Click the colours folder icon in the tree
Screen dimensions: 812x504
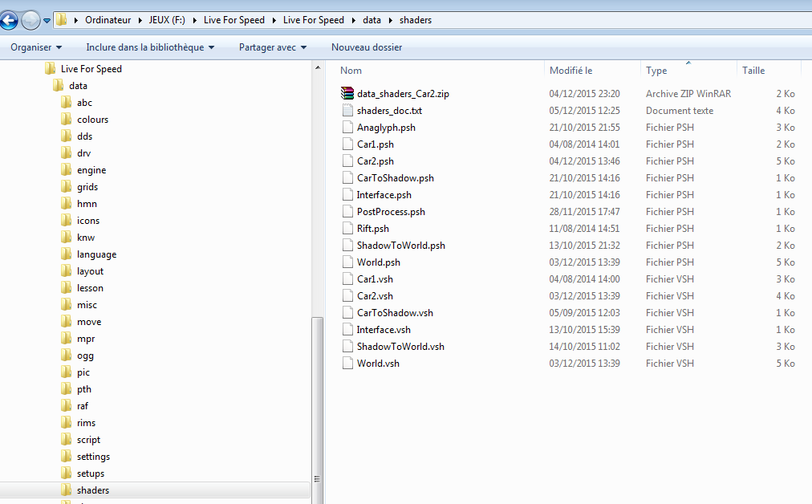(66, 119)
